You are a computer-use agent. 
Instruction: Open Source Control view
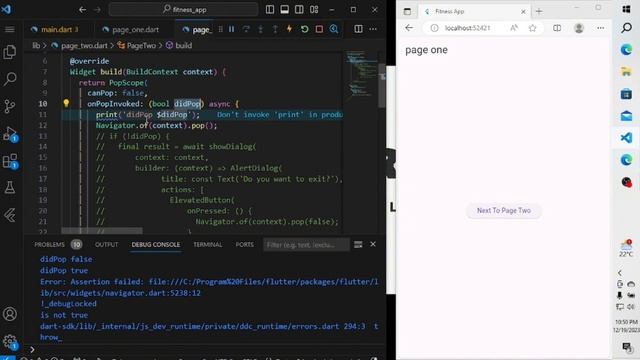pos(9,107)
